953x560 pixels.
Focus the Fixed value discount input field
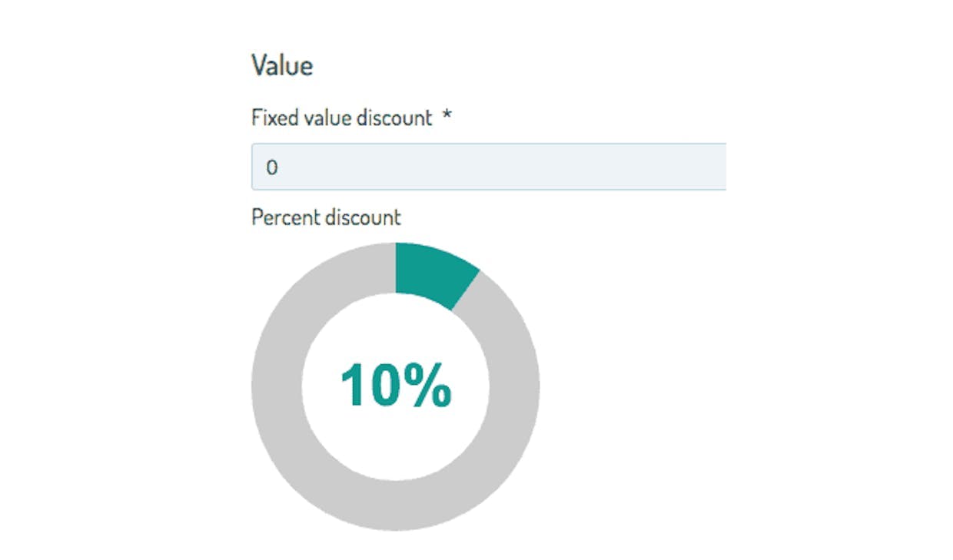[489, 167]
